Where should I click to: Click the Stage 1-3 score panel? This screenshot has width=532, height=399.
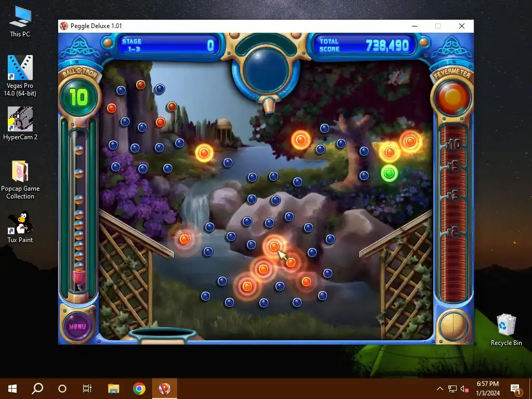(x=168, y=45)
